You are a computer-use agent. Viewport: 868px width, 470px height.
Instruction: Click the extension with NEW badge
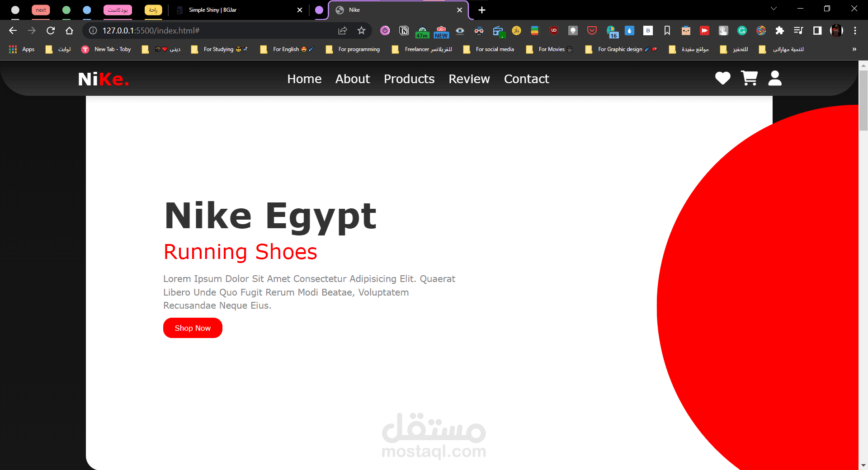click(x=441, y=32)
